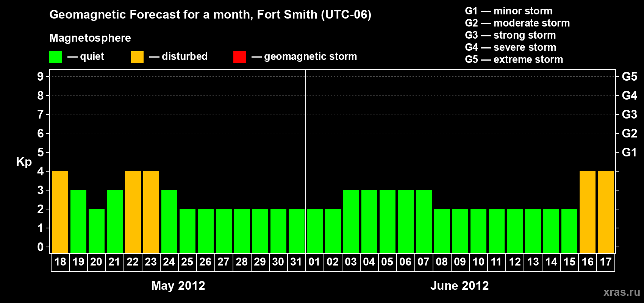Click the red geomagnetic storm legend swatch
The width and height of the screenshot is (644, 303).
[x=239, y=57]
